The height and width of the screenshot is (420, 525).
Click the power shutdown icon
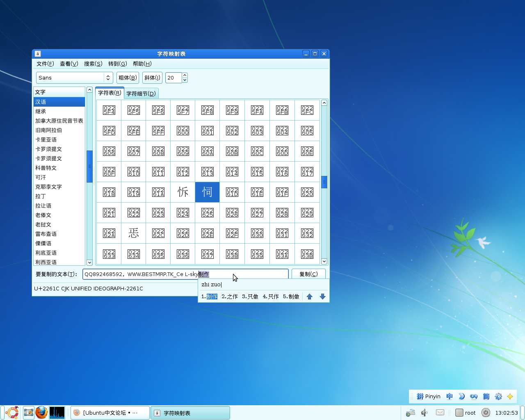486,413
